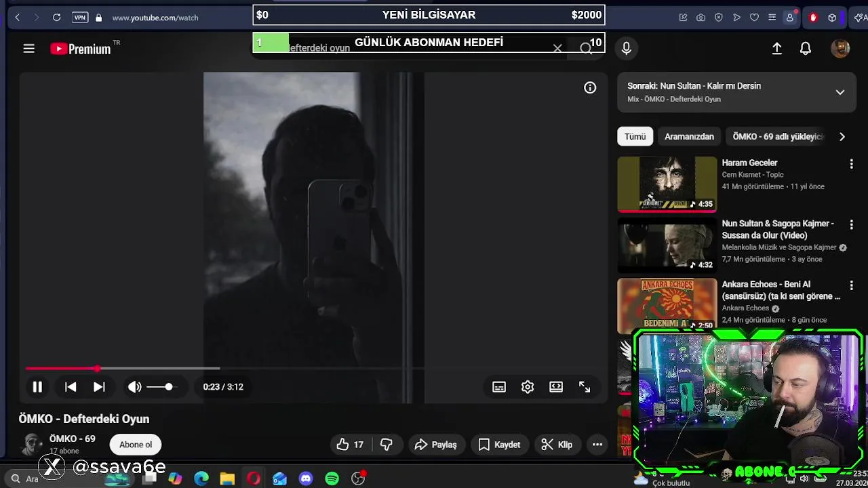Open more actions ellipsis below the video
Viewport: 868px width, 488px height.
(597, 445)
